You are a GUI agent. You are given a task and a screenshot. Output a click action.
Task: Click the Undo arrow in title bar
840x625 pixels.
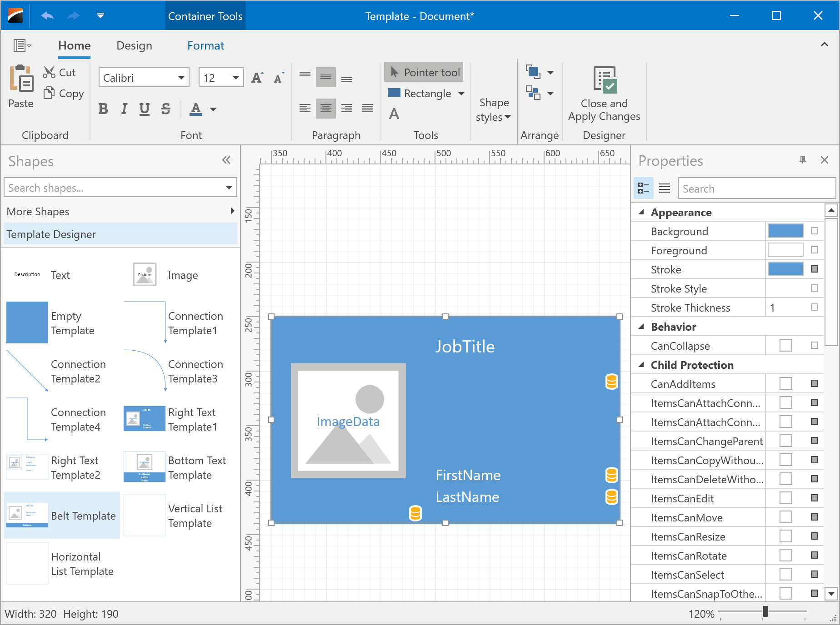[x=47, y=16]
